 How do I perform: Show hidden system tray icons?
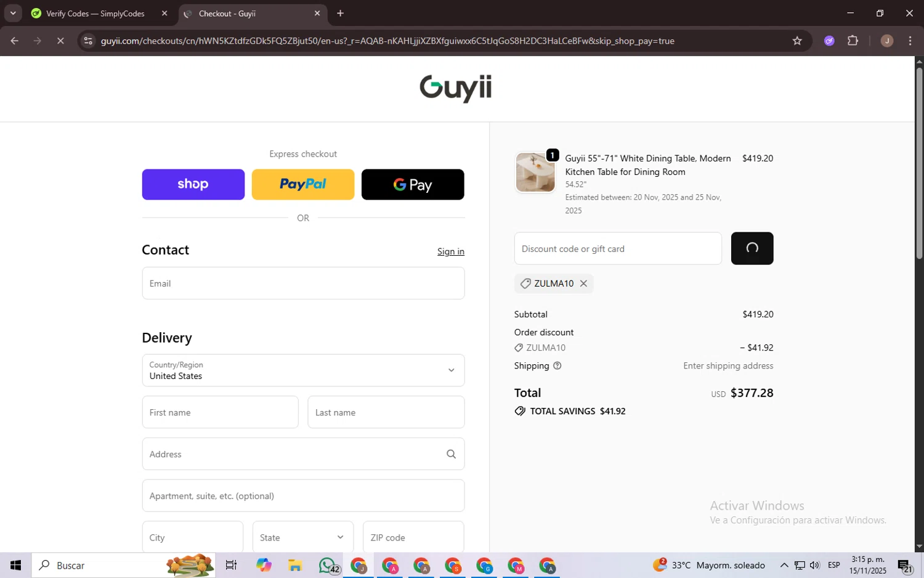[x=784, y=565]
